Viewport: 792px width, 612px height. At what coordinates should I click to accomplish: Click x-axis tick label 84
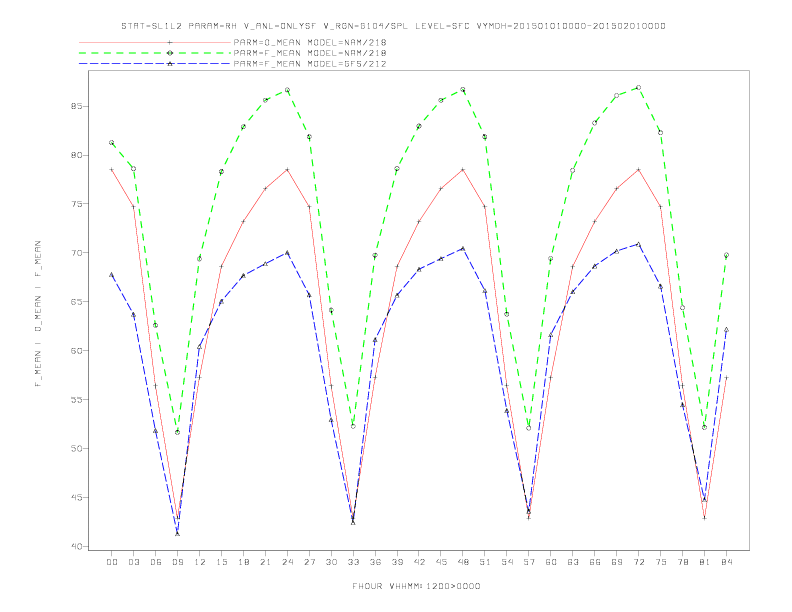[x=727, y=562]
